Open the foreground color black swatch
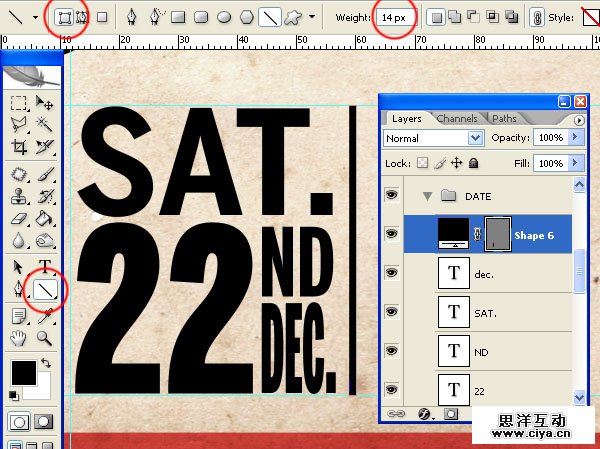The height and width of the screenshot is (449, 600). pyautogui.click(x=24, y=372)
